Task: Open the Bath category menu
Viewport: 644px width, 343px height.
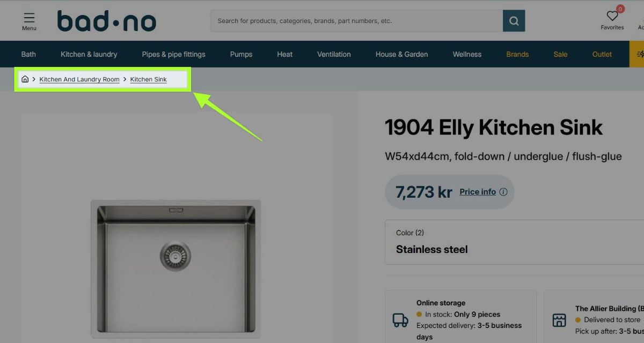Action: point(28,54)
